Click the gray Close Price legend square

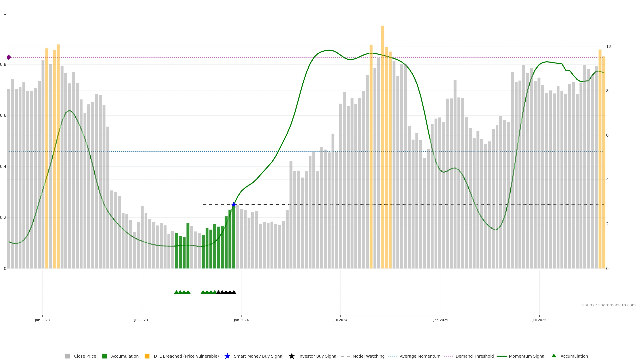click(67, 356)
